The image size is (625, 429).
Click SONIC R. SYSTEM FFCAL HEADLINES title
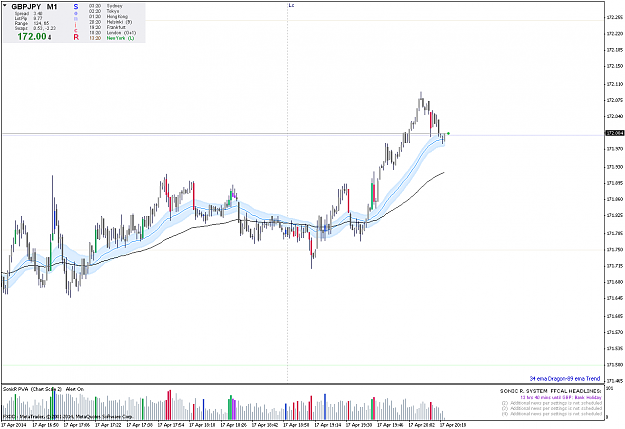[x=550, y=392]
